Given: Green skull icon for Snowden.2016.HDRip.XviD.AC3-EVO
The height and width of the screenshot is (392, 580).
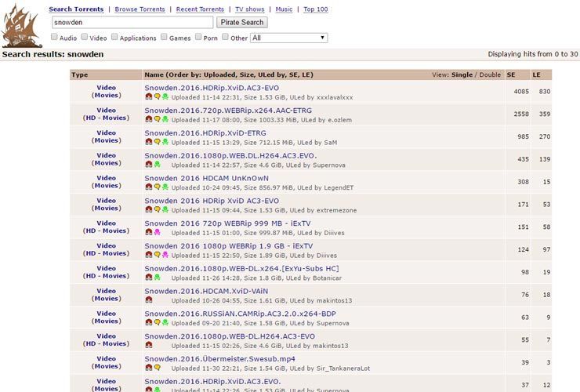Looking at the screenshot, I should tap(165, 96).
